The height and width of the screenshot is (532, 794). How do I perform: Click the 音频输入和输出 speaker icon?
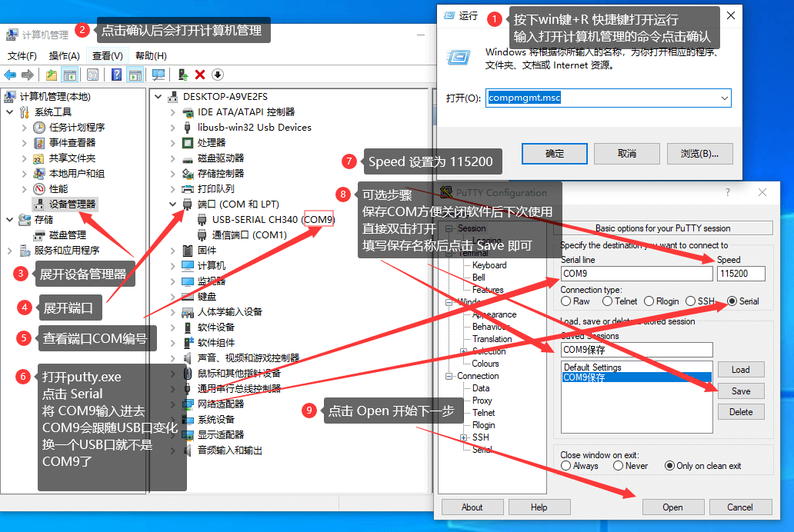pyautogui.click(x=188, y=451)
